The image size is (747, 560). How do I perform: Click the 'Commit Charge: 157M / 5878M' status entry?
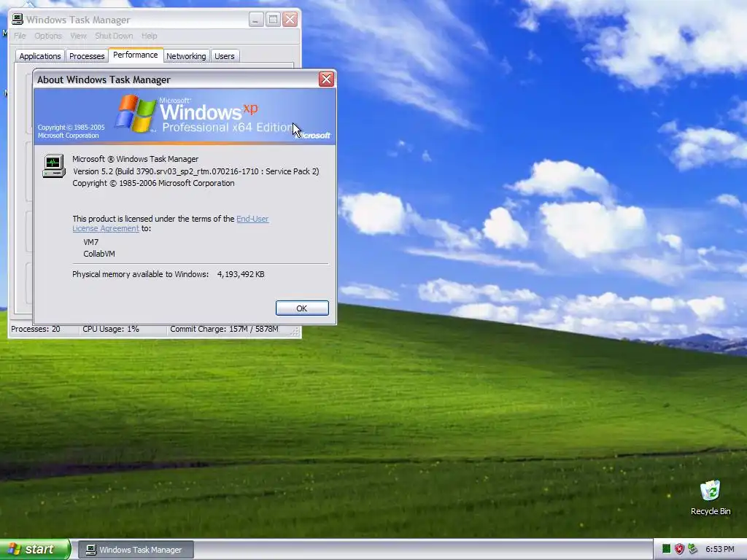coord(224,329)
